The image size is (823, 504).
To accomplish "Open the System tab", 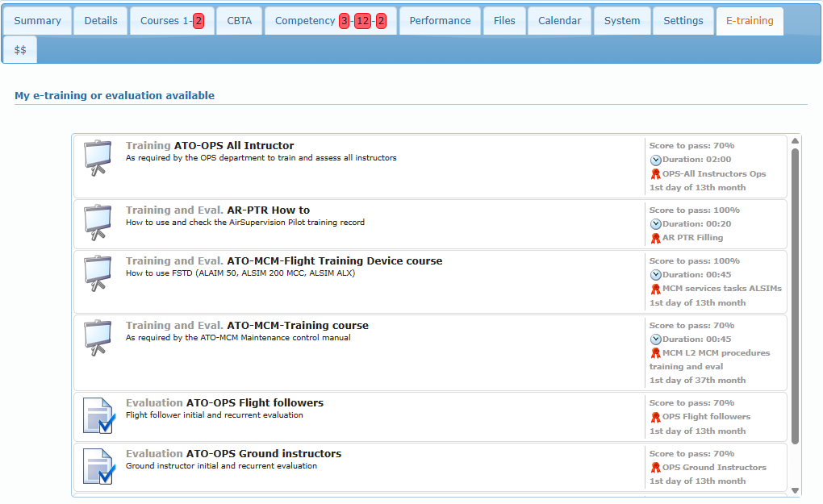I will coord(622,21).
